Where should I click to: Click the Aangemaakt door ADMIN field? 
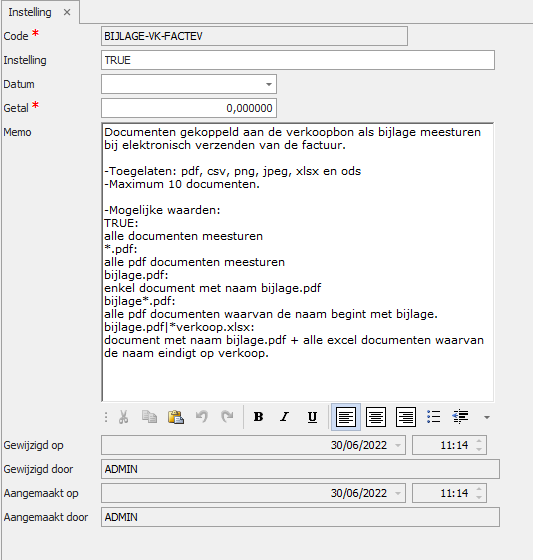point(300,517)
